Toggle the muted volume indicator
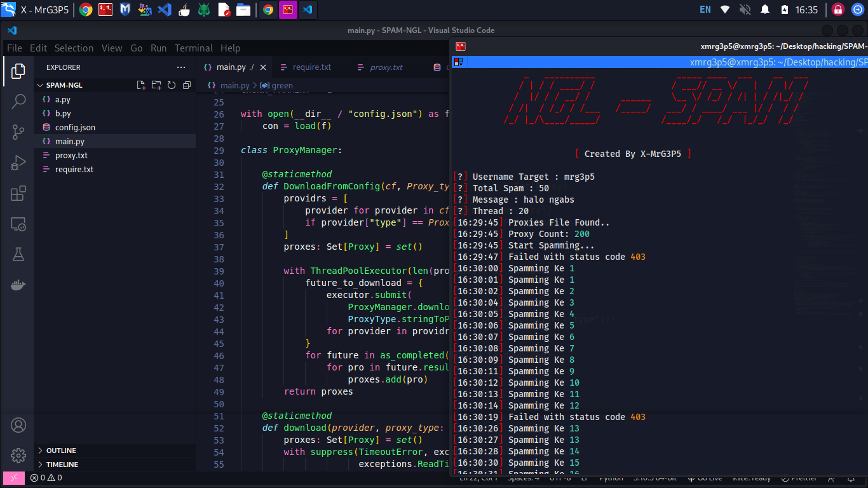The width and height of the screenshot is (868, 488). (x=745, y=10)
